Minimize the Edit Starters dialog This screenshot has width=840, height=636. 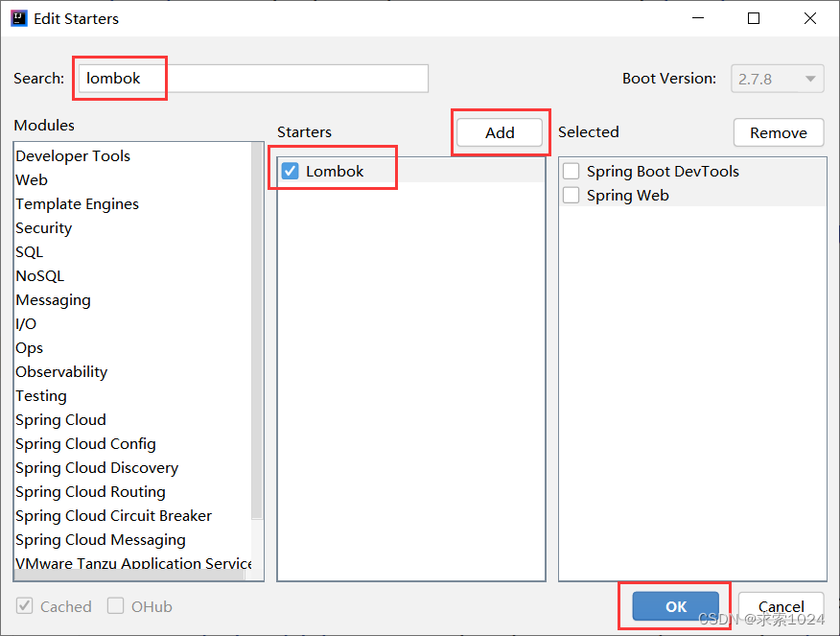697,18
